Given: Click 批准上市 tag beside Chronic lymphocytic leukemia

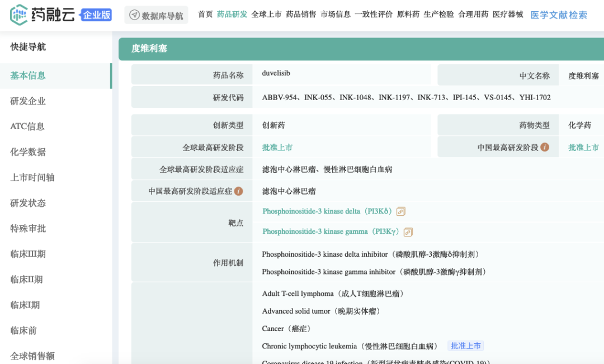Looking at the screenshot, I should 466,346.
